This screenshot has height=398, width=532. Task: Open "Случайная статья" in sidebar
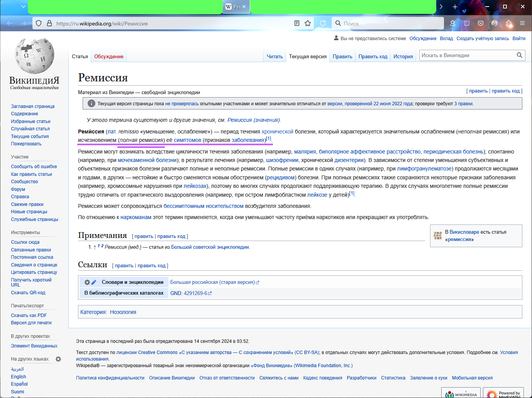[30, 129]
